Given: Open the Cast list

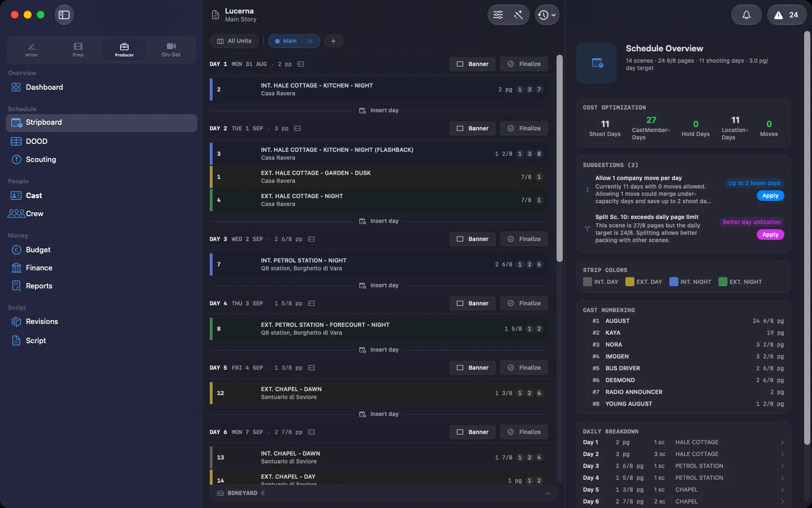Looking at the screenshot, I should click(101, 196).
